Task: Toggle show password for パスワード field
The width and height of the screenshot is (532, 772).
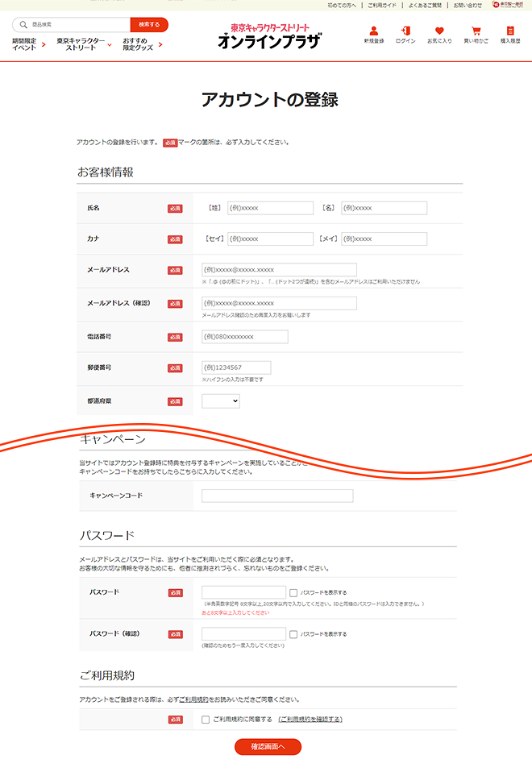Action: [x=294, y=592]
